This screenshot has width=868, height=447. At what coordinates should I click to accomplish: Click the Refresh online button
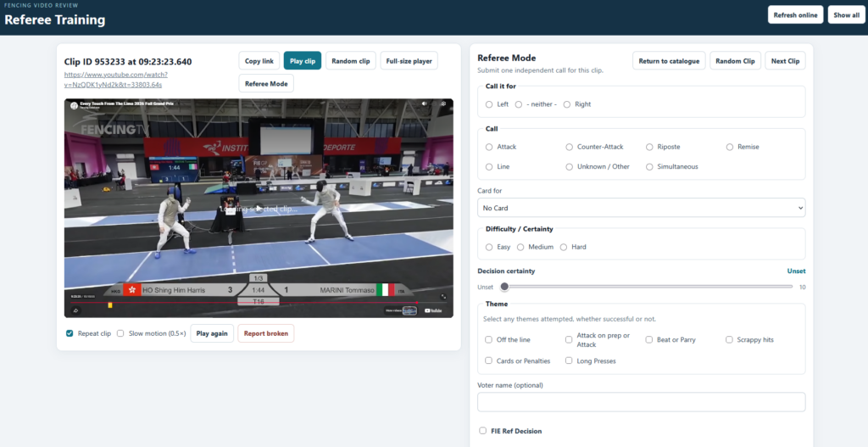(795, 15)
